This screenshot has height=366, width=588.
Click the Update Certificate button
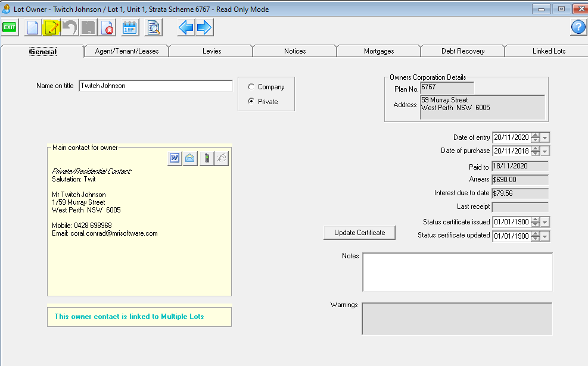[360, 233]
